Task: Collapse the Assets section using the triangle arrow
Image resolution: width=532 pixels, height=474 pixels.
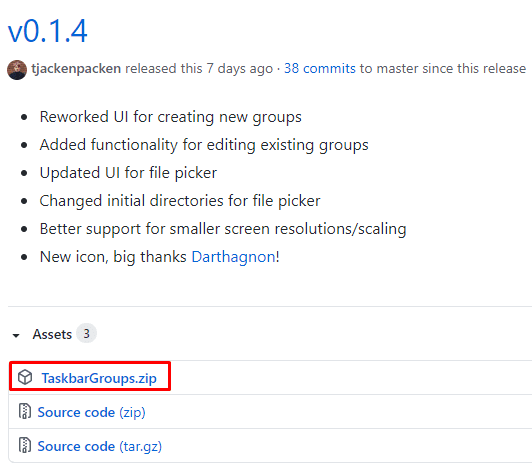Action: tap(16, 336)
